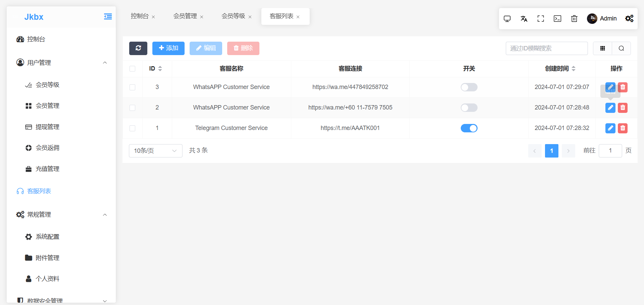Image resolution: width=644 pixels, height=305 pixels.
Task: Check the select-all checkbox in table header
Action: click(x=133, y=69)
